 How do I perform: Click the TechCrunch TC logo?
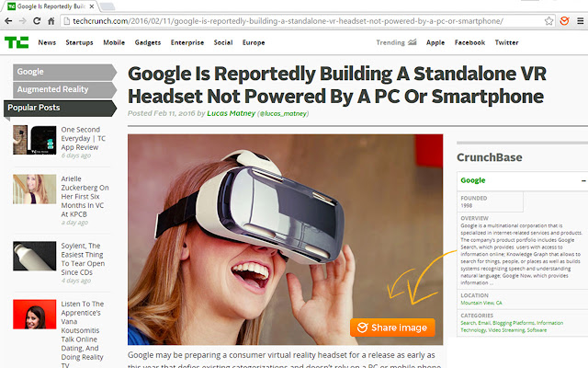coord(17,42)
